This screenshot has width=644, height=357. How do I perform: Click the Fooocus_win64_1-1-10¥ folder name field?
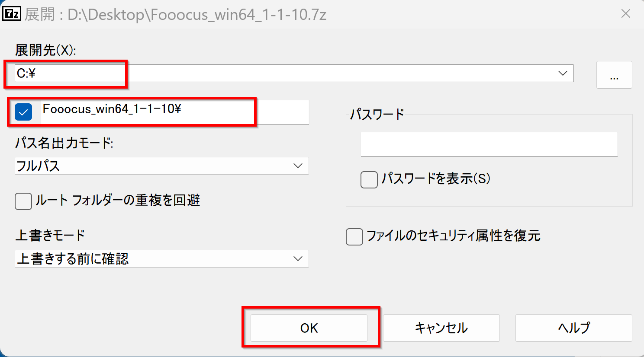click(175, 112)
